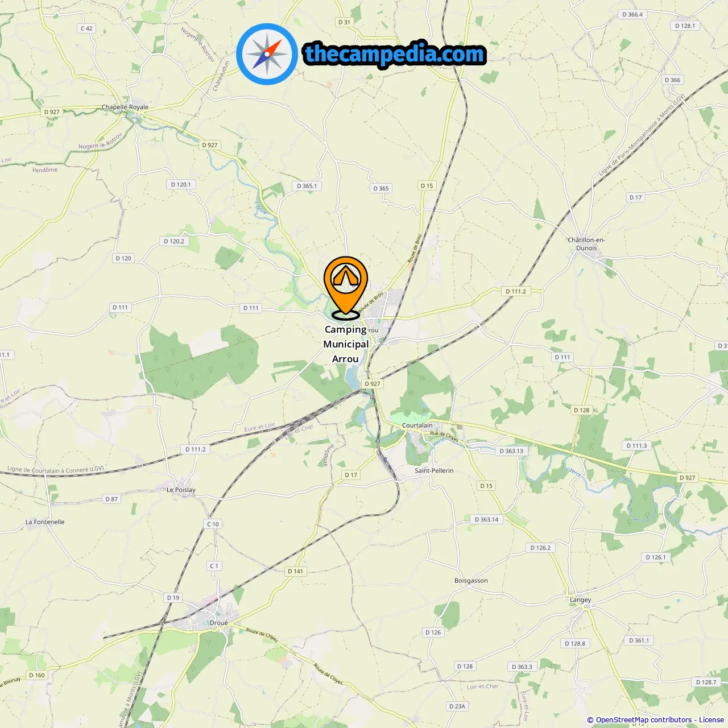728x728 pixels.
Task: Click the Le Poislay village label
Action: [x=181, y=490]
